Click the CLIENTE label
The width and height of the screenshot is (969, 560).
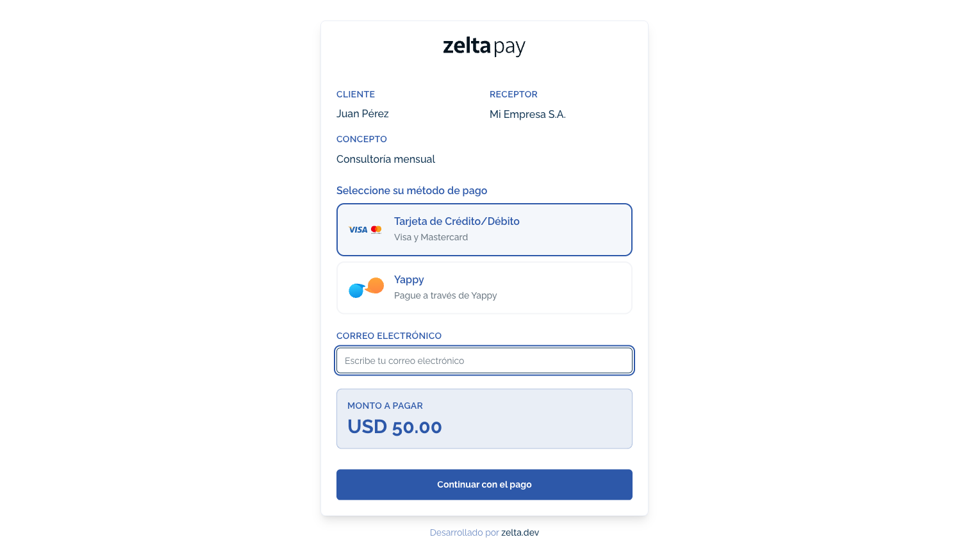pyautogui.click(x=355, y=94)
